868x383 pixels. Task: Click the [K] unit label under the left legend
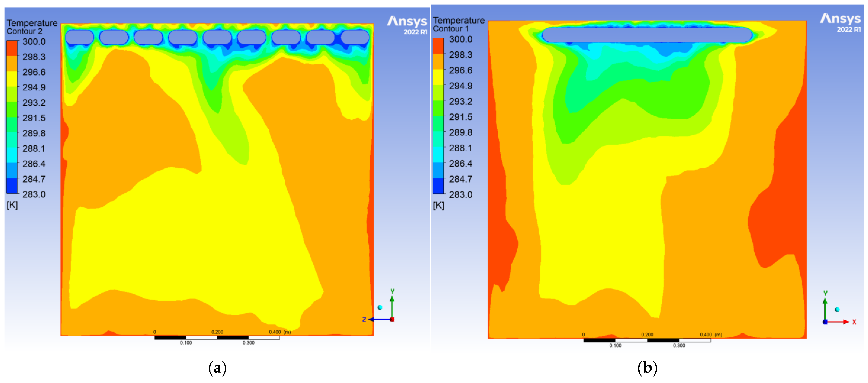[12, 205]
